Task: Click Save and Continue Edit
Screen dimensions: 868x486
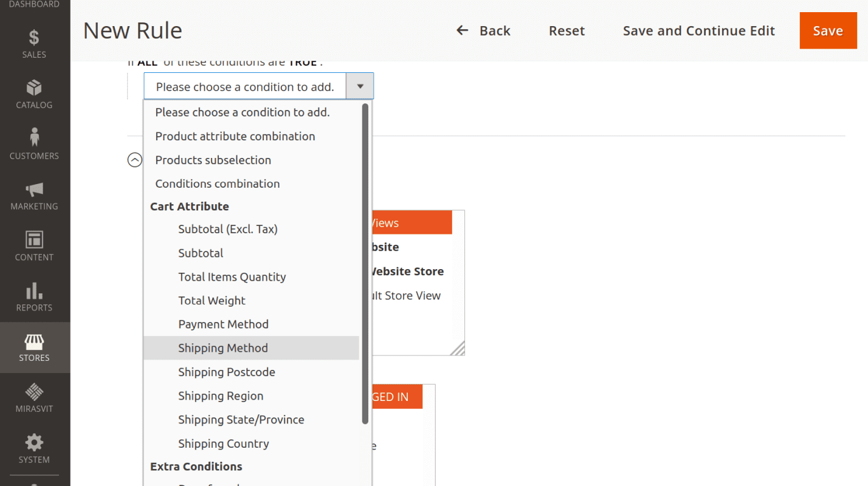Action: [699, 30]
